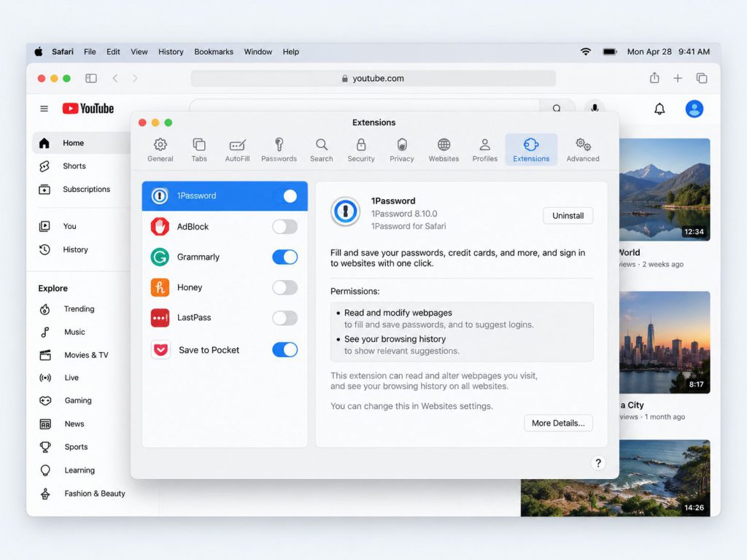Image resolution: width=747 pixels, height=560 pixels.
Task: Select the Honey orange icon
Action: [x=160, y=287]
